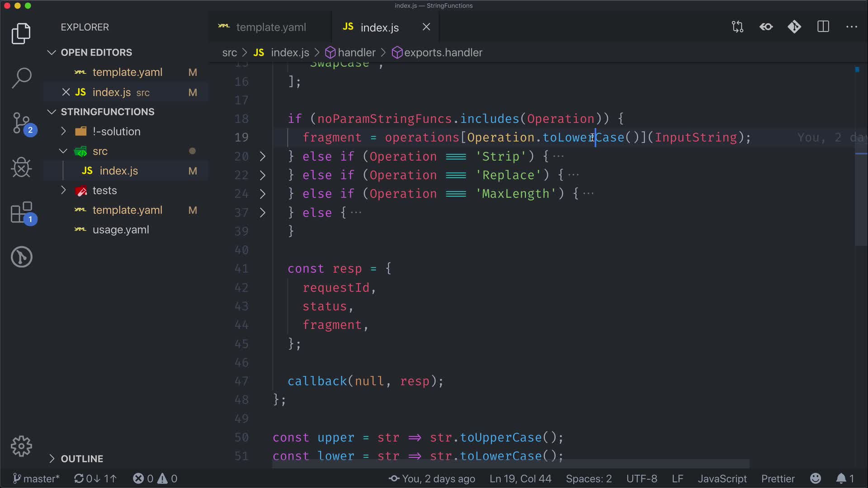The width and height of the screenshot is (868, 488).
Task: Open the Manage gear icon
Action: (21, 446)
